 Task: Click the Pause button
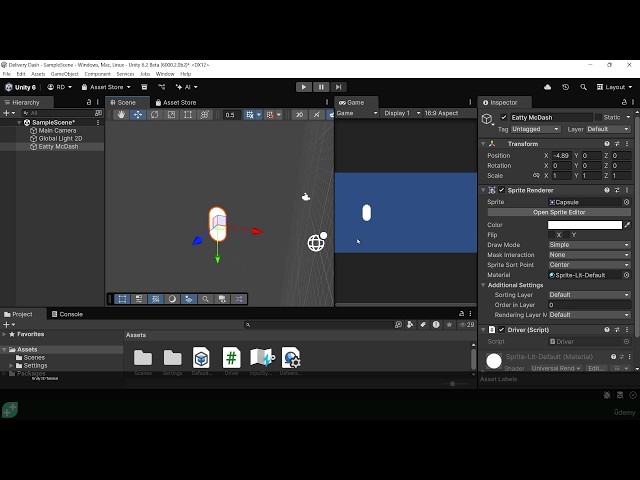pos(321,87)
